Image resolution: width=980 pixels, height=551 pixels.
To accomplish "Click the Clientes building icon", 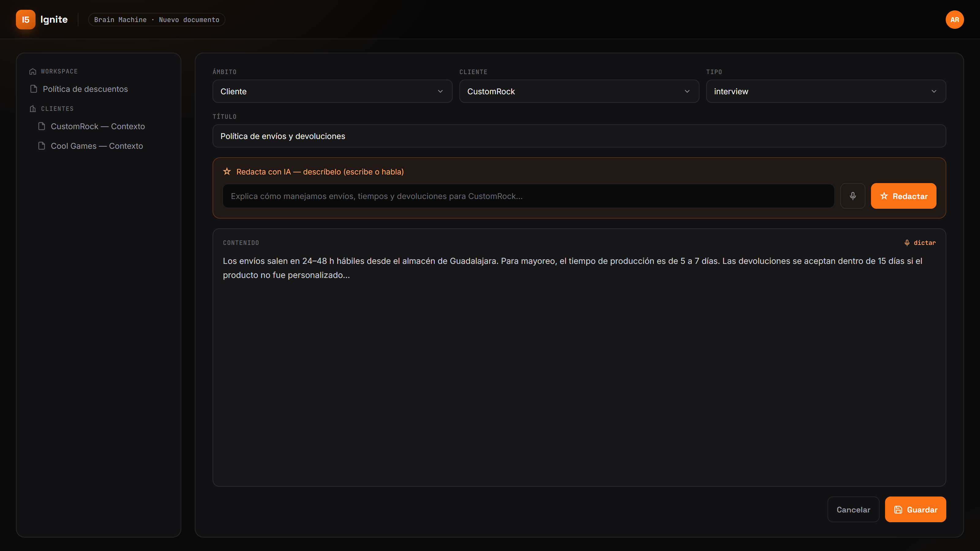I will [x=33, y=109].
